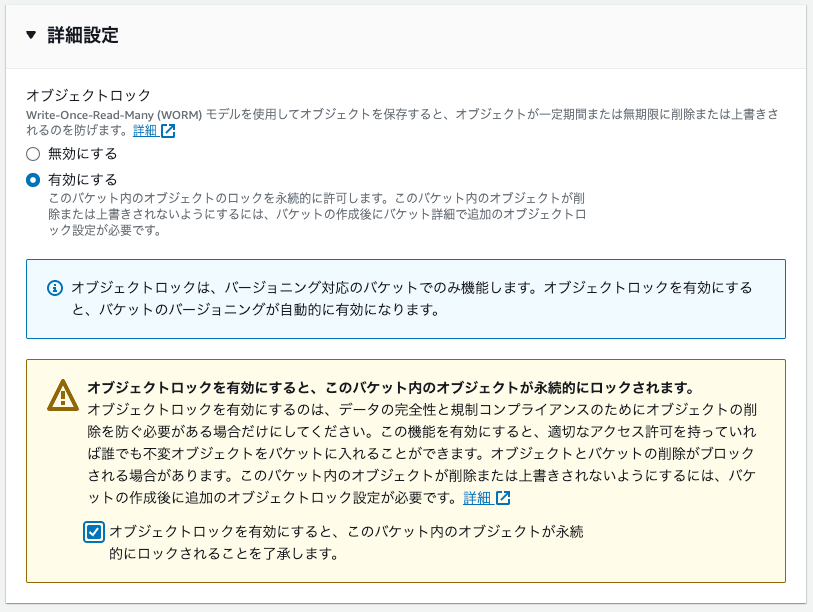Click the 有効にする label text
This screenshot has width=813, height=612.
pyautogui.click(x=83, y=180)
